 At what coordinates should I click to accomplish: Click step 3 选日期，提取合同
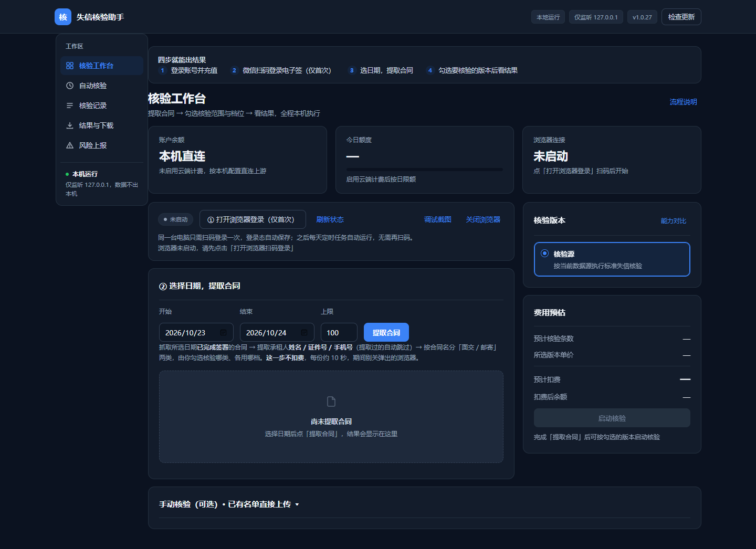[381, 70]
